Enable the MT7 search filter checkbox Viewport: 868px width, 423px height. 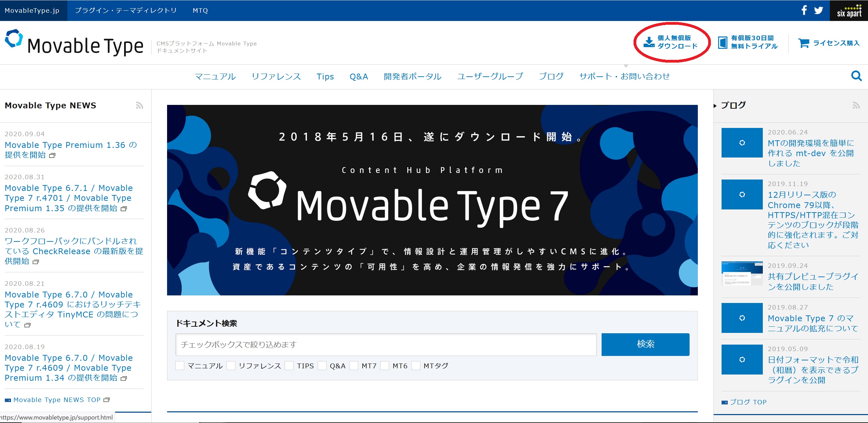pos(354,366)
